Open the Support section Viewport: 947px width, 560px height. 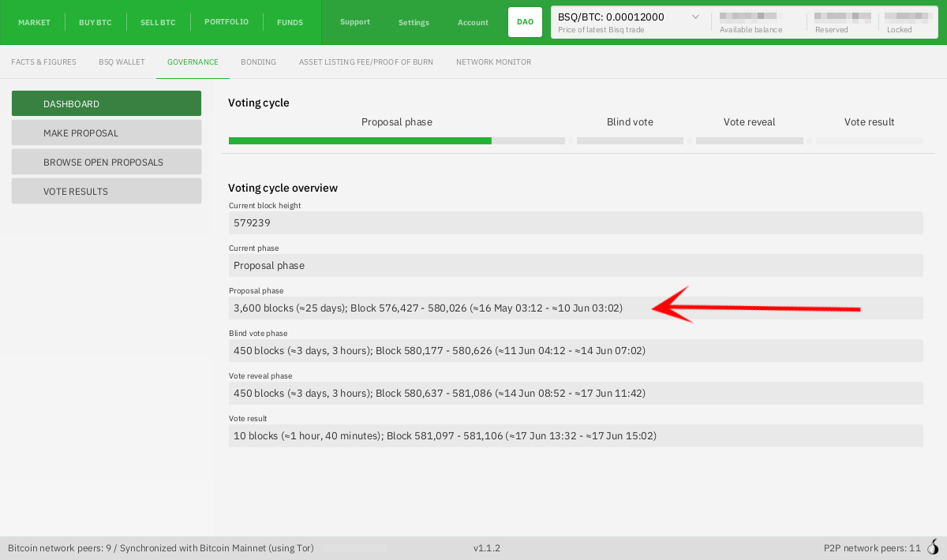(x=355, y=22)
